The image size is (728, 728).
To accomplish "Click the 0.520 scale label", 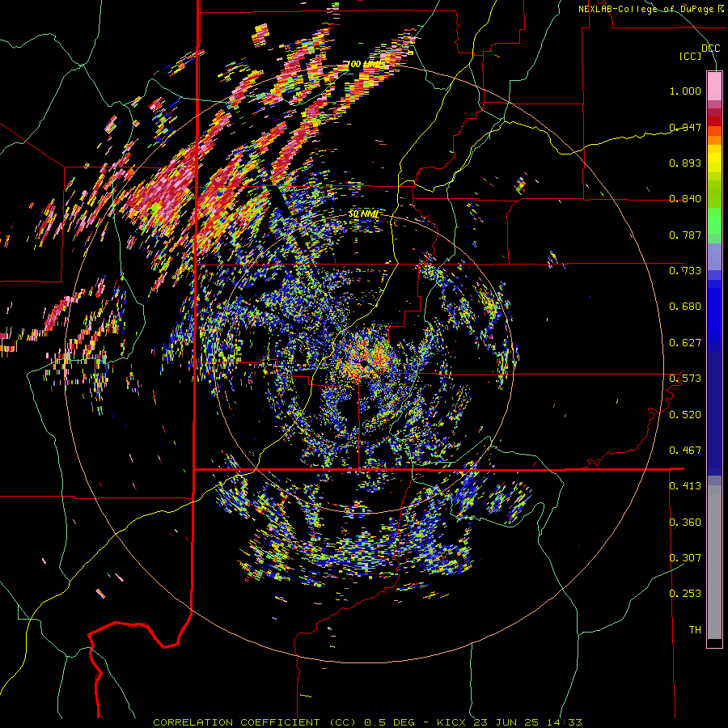I will coord(685,415).
